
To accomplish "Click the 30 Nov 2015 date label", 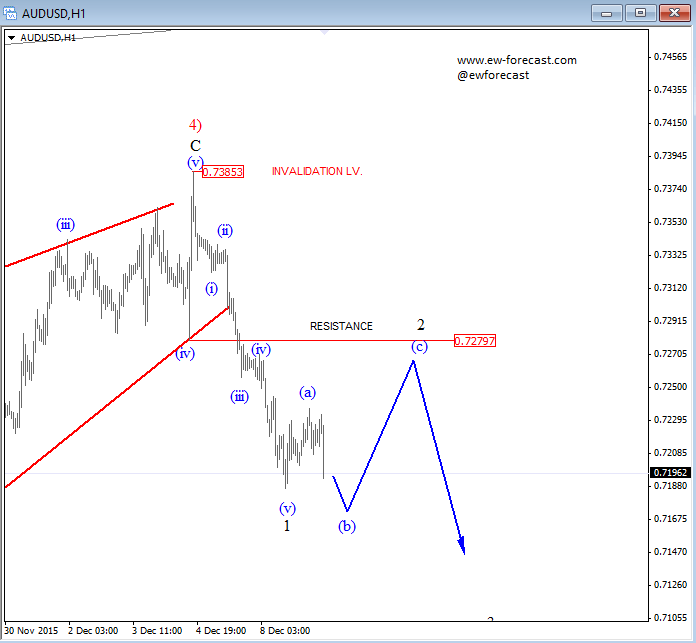I will pyautogui.click(x=31, y=631).
